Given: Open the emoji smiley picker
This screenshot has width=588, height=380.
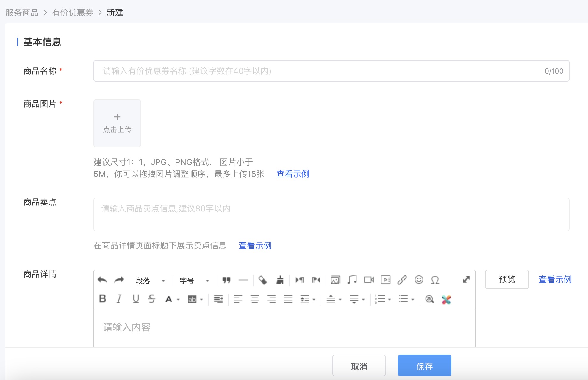Looking at the screenshot, I should coord(419,280).
